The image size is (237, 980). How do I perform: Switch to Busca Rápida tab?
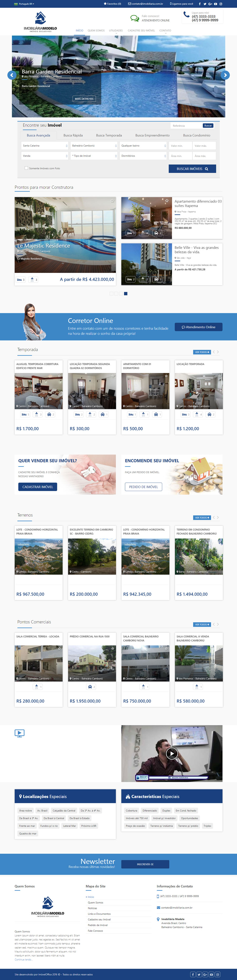click(73, 135)
